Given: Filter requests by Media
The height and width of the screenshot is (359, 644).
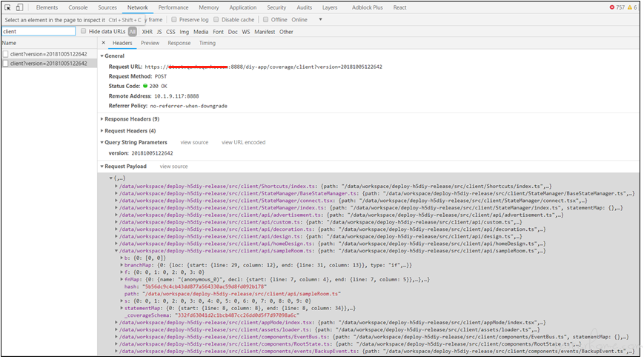Looking at the screenshot, I should [201, 32].
